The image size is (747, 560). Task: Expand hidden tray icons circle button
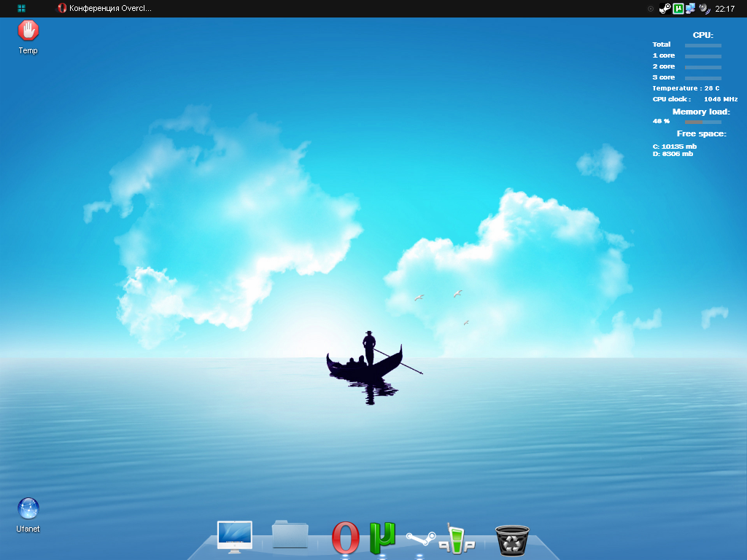(x=651, y=9)
